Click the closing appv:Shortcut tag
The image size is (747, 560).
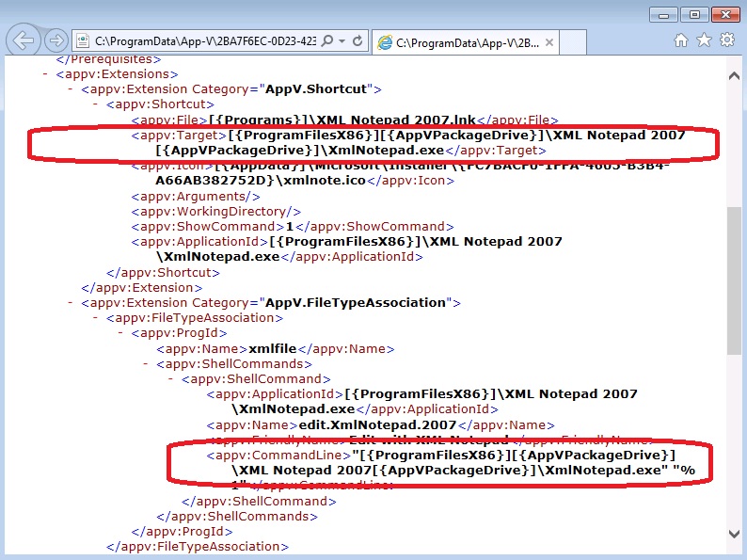point(163,273)
